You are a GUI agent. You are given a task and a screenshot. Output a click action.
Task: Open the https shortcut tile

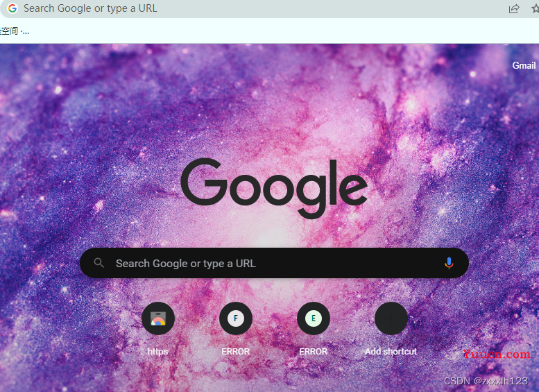158,329
